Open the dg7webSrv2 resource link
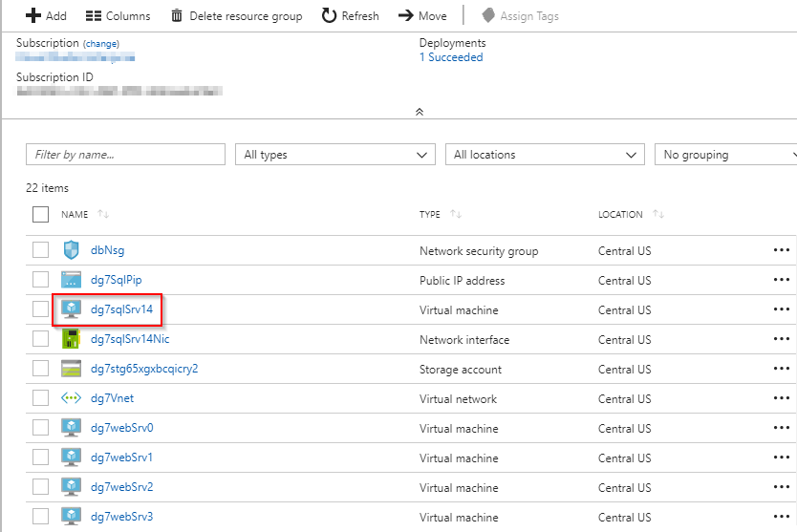Image resolution: width=797 pixels, height=532 pixels. (122, 487)
